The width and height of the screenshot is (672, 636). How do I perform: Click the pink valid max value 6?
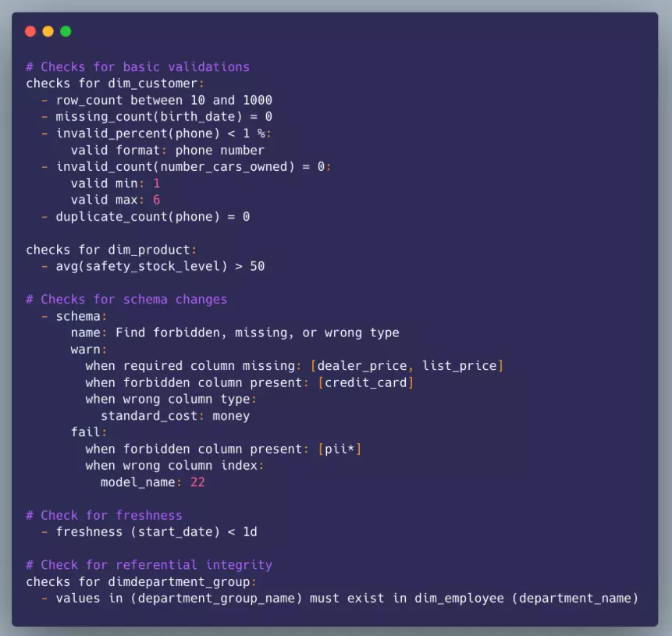(156, 200)
